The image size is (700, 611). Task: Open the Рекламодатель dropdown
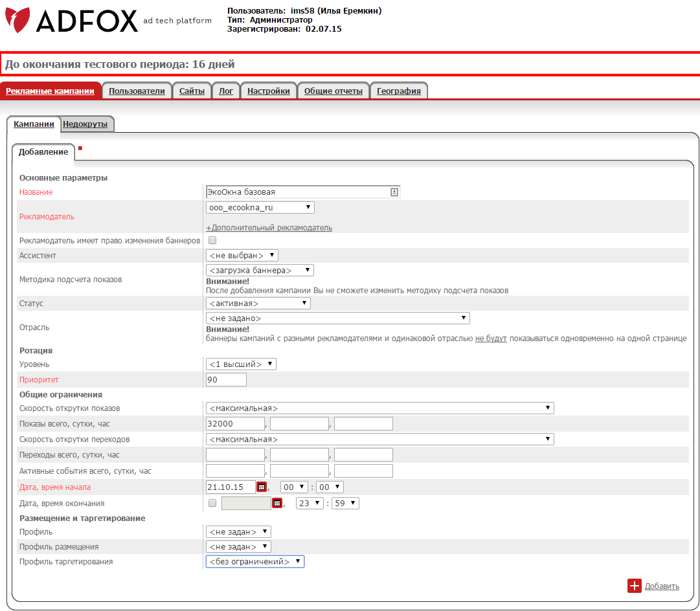(260, 208)
